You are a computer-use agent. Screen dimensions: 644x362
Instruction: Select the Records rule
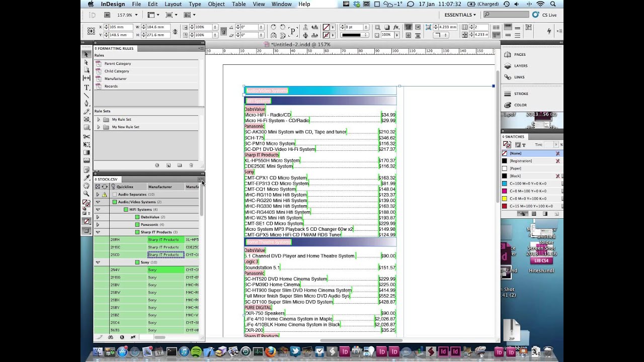[146, 86]
